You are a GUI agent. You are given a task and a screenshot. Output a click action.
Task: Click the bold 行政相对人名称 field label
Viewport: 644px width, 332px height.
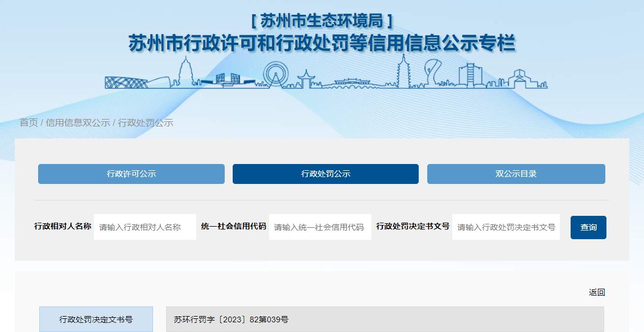(63, 227)
